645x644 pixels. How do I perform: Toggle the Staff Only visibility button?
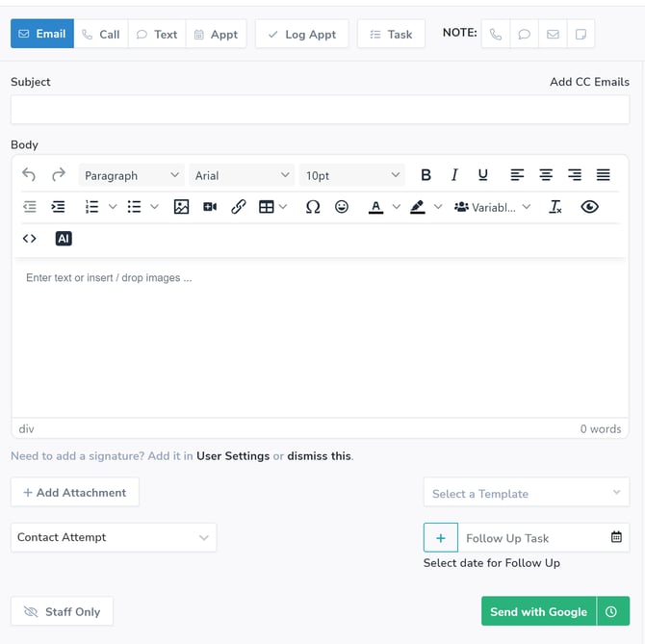tap(62, 611)
